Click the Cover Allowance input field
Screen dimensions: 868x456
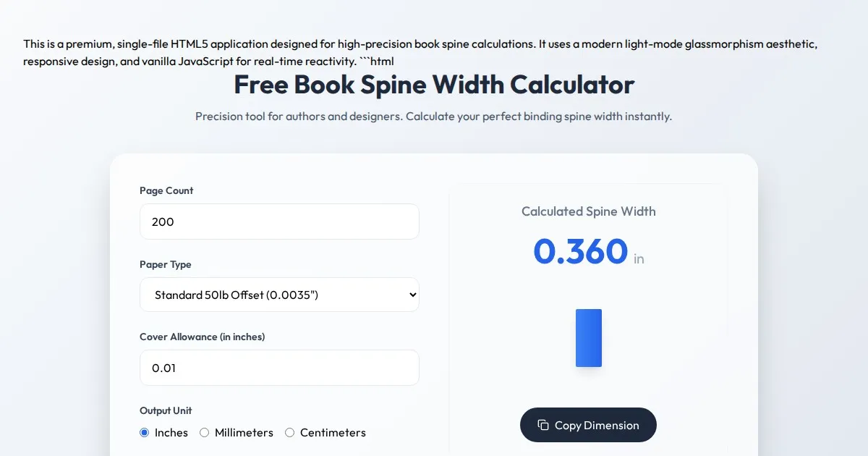(x=279, y=368)
